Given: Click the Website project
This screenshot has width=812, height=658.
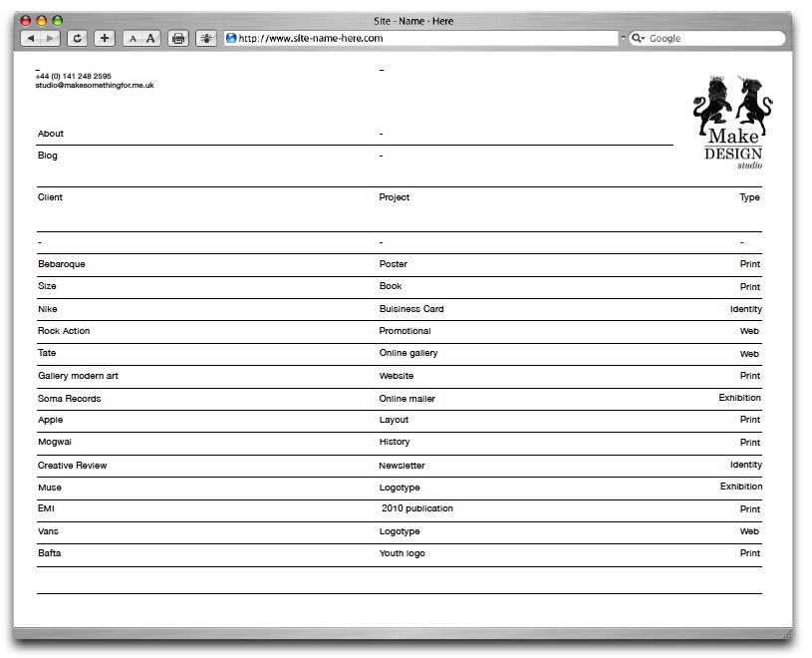Looking at the screenshot, I should coord(397,376).
